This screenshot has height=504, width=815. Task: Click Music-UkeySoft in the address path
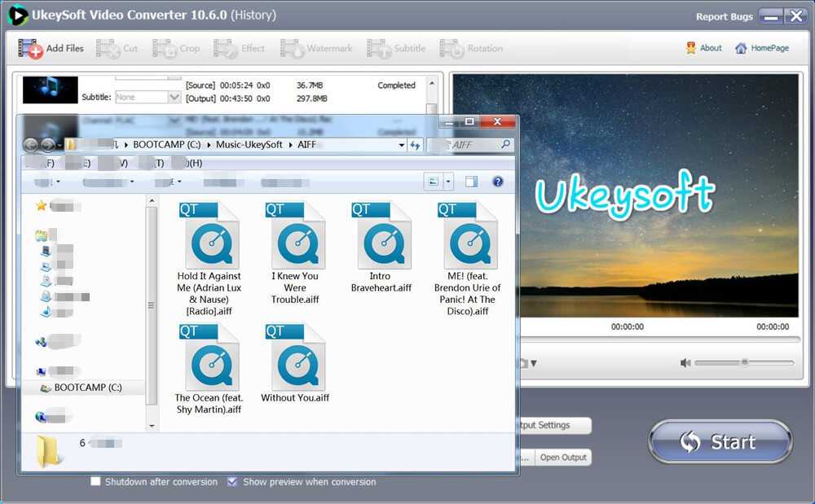[249, 145]
